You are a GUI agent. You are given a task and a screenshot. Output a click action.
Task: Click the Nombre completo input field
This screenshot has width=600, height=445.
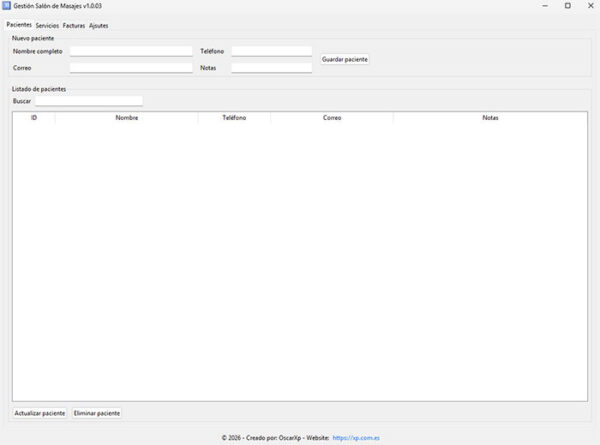(131, 51)
